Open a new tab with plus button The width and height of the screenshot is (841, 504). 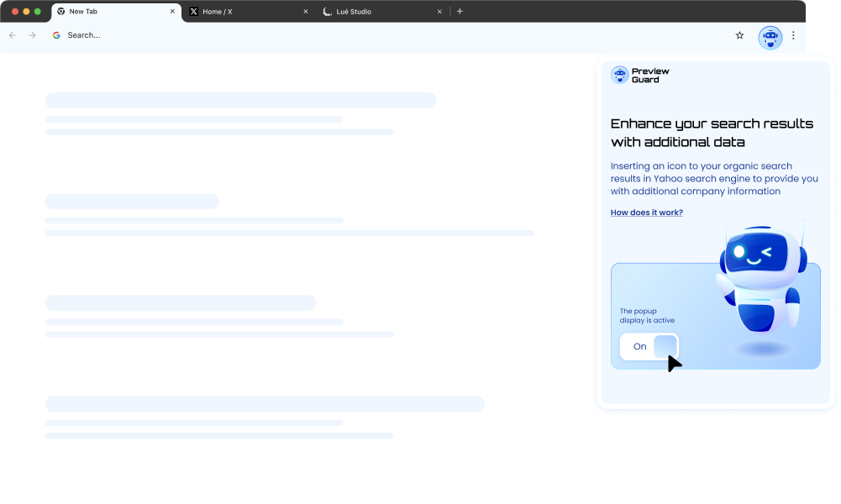[460, 12]
